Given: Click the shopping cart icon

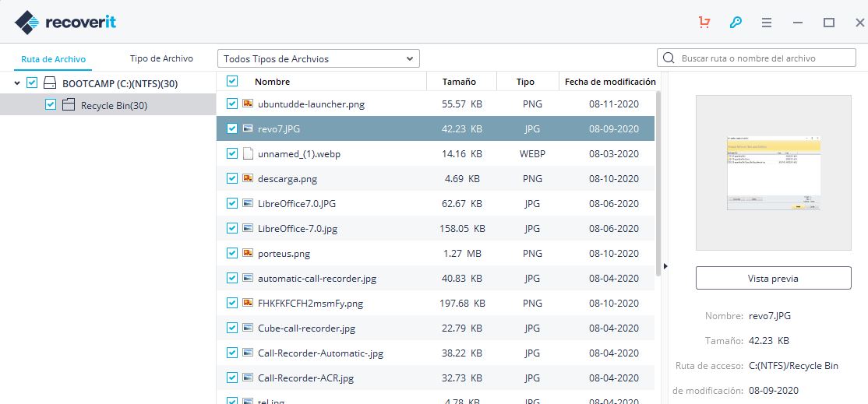Looking at the screenshot, I should (x=704, y=23).
